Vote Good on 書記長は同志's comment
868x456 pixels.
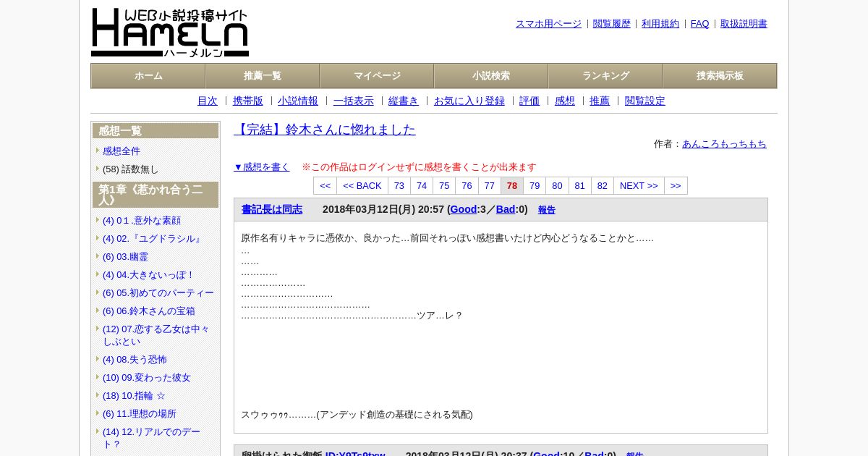click(464, 209)
